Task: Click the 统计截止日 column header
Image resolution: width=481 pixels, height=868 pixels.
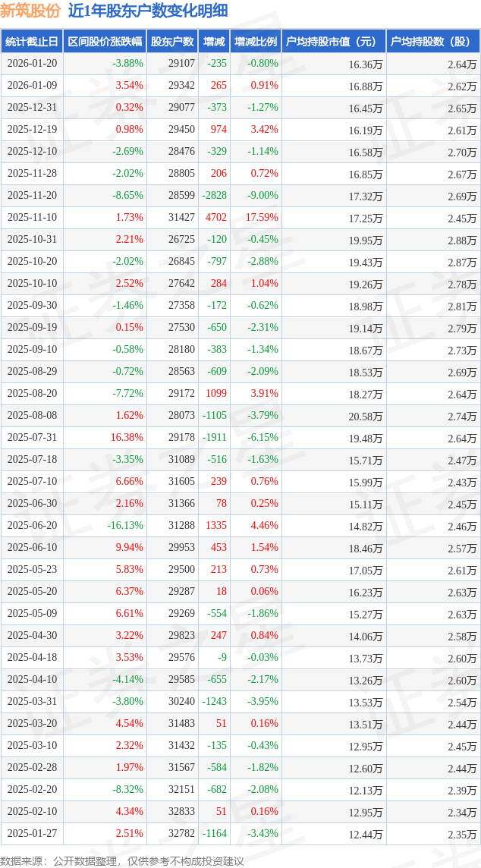Action: click(31, 42)
